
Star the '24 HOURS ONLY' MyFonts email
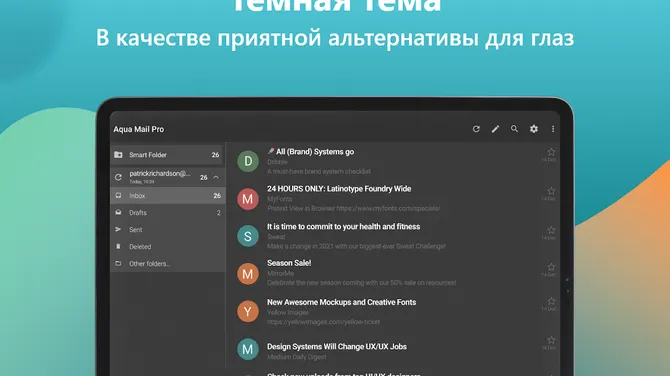(551, 191)
